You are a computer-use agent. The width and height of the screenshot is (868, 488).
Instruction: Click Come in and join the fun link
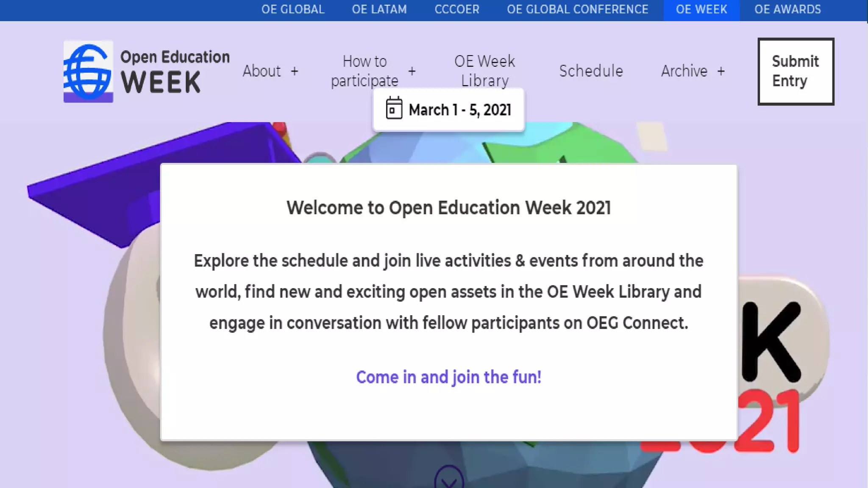(448, 377)
